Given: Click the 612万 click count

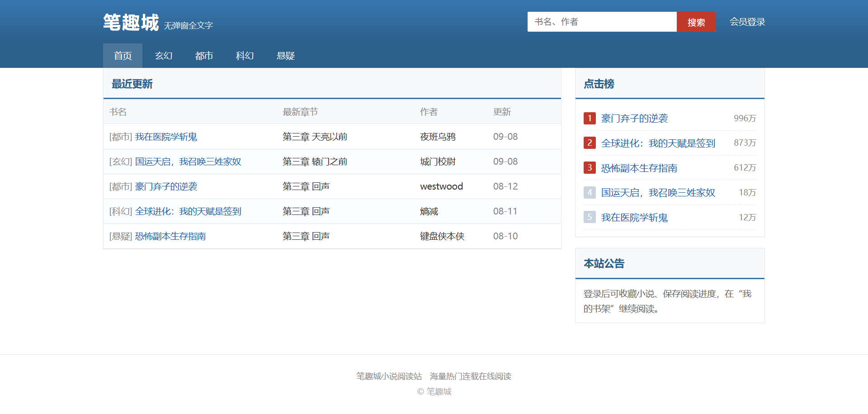Looking at the screenshot, I should (x=745, y=168).
